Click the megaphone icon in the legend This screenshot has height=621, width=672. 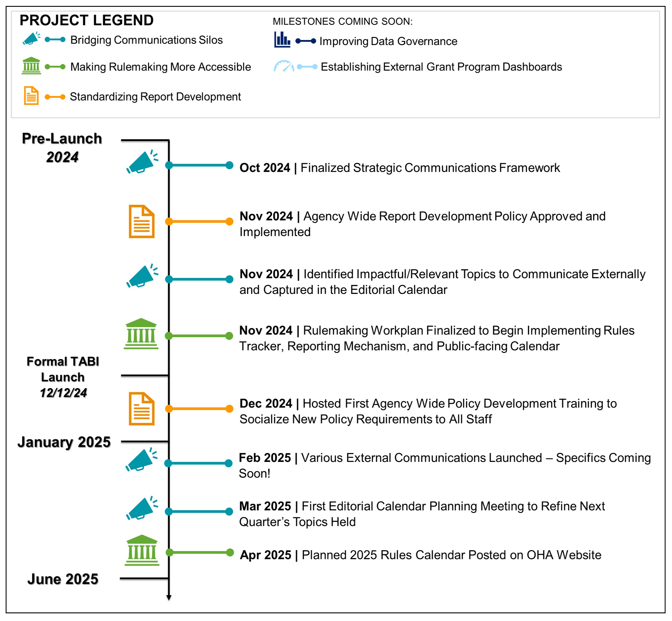click(x=32, y=38)
